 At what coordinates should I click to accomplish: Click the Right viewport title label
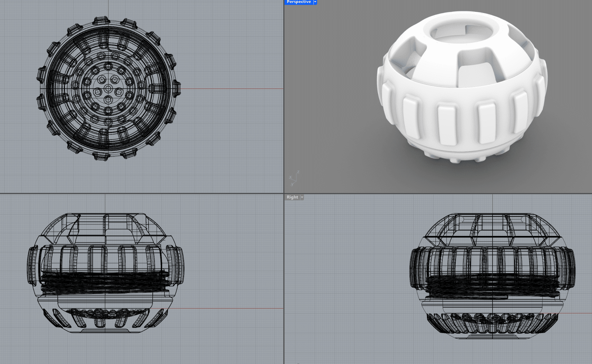[x=292, y=197]
